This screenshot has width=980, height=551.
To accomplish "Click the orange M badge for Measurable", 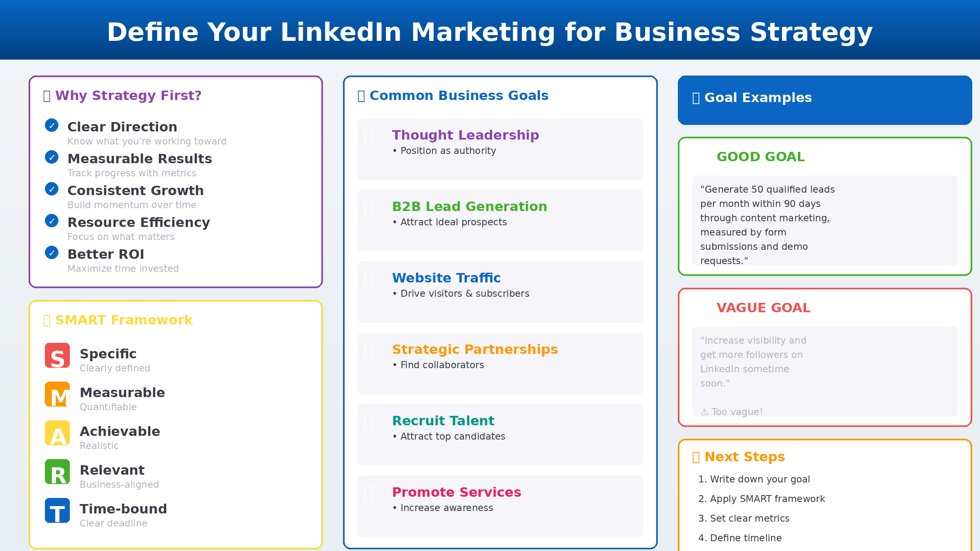I will click(x=57, y=394).
